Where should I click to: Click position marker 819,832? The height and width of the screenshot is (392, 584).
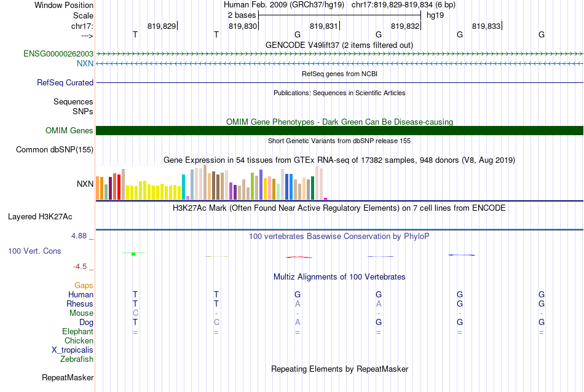405,26
